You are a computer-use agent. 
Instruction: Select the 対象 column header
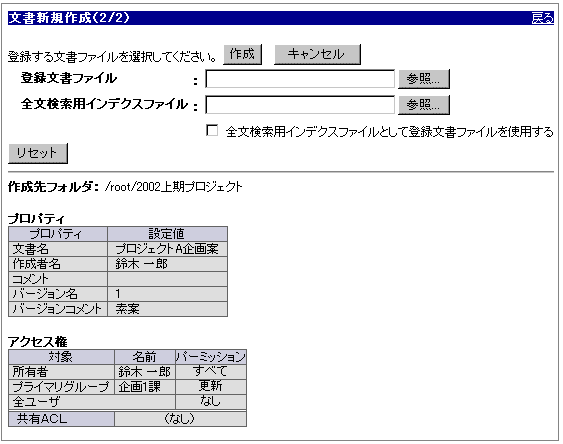click(x=61, y=356)
